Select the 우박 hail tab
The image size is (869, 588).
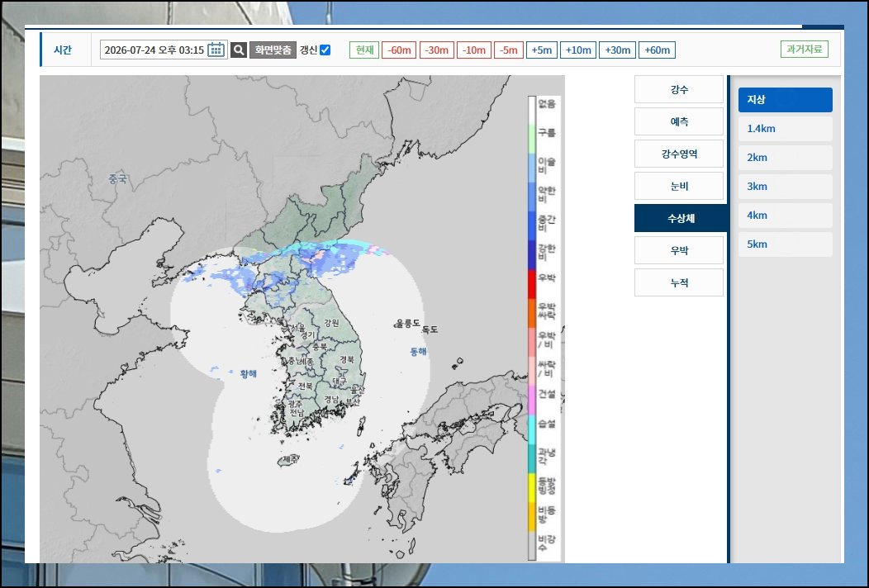coord(679,250)
